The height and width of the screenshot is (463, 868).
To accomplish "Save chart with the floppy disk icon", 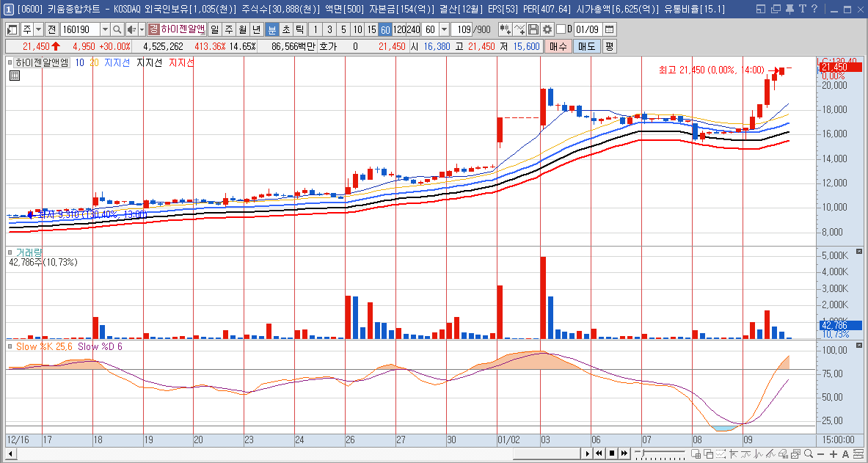I will [533, 29].
